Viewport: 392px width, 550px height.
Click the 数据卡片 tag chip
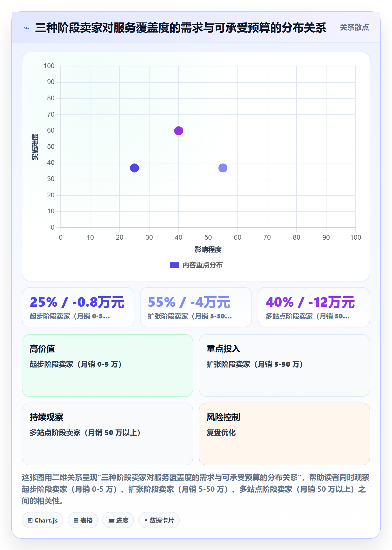159,520
